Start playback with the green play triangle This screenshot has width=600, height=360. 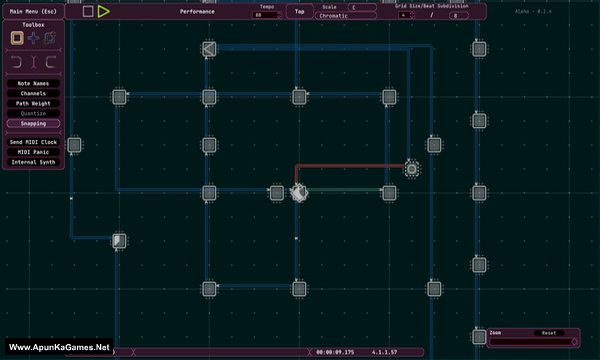(x=103, y=11)
